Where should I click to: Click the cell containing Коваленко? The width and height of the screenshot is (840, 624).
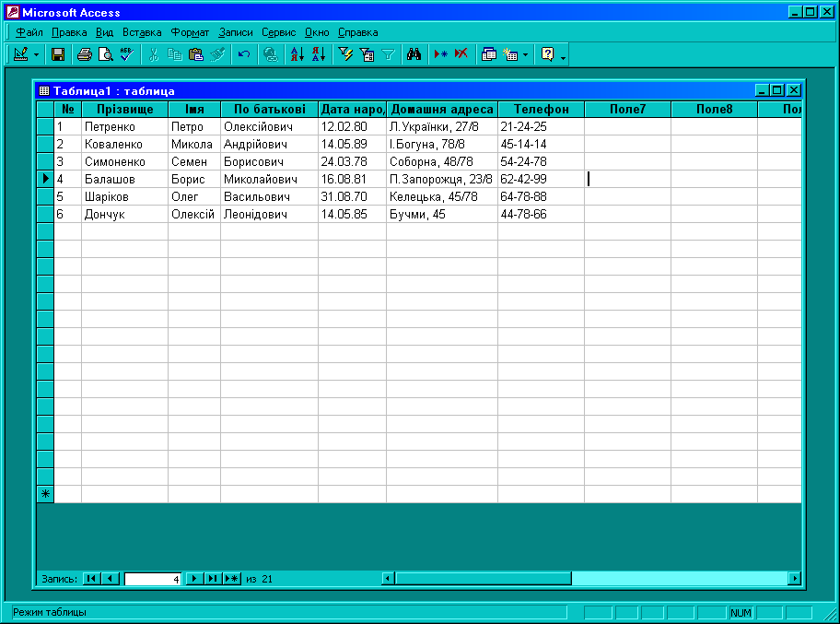click(125, 144)
